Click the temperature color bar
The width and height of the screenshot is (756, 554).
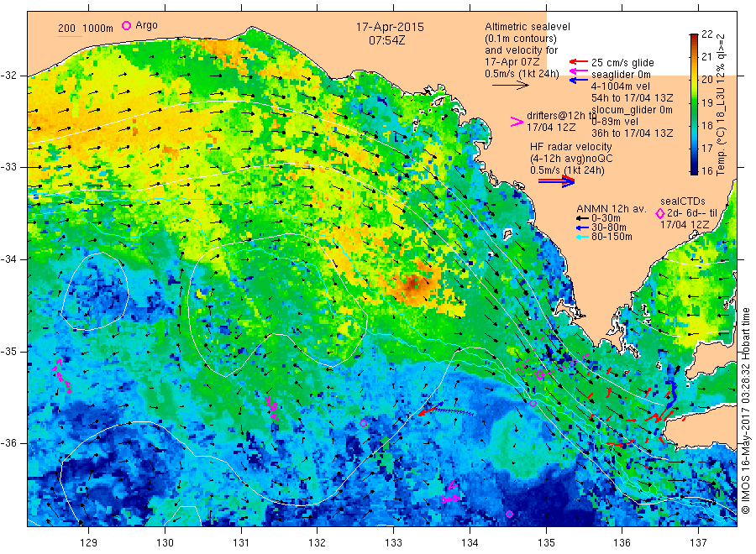[x=694, y=103]
